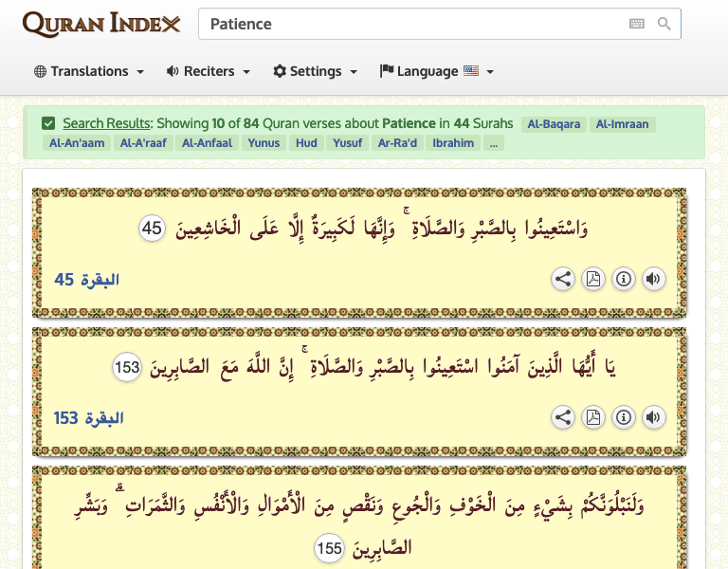
Task: Expand the Translations dropdown
Action: coord(89,71)
